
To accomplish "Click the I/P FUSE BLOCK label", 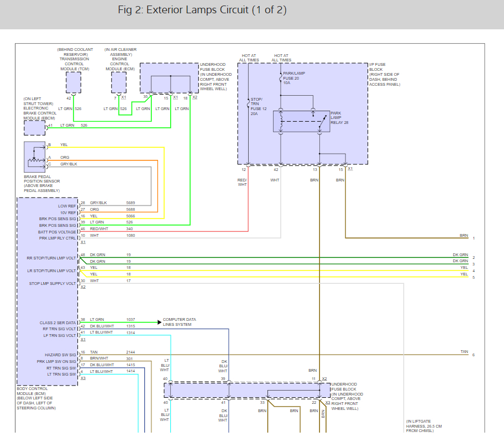I will tap(385, 74).
